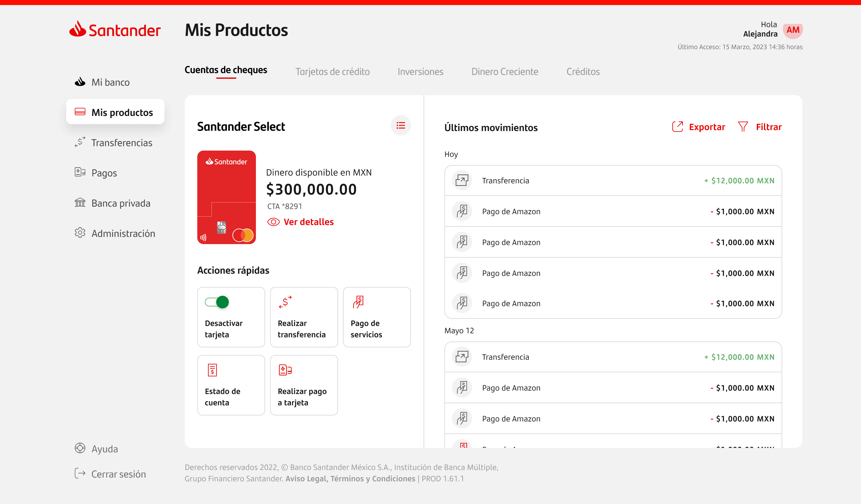
Task: Click Realizar transferencia quick action
Action: click(304, 317)
